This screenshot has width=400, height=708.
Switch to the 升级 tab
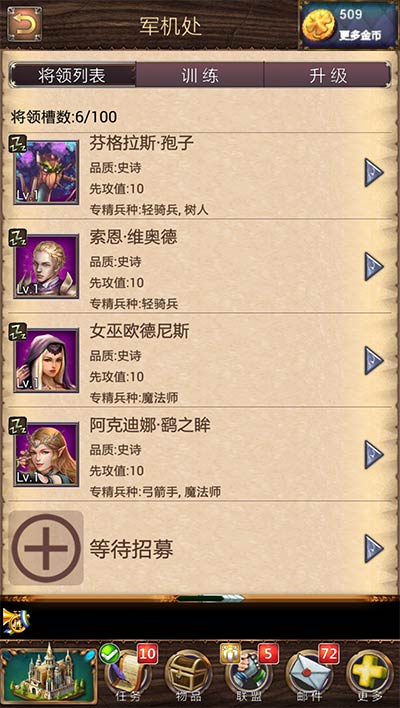(328, 75)
